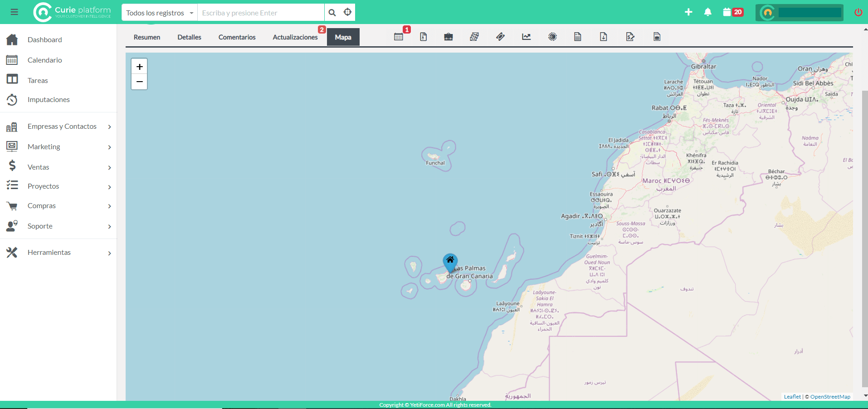Click the red power logout icon
Image resolution: width=868 pixels, height=409 pixels.
coord(858,12)
